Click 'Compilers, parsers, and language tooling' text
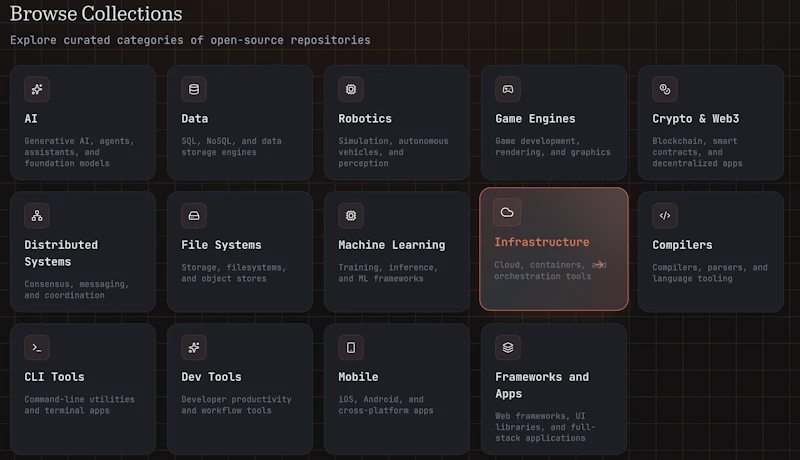The image size is (800, 460). click(710, 273)
